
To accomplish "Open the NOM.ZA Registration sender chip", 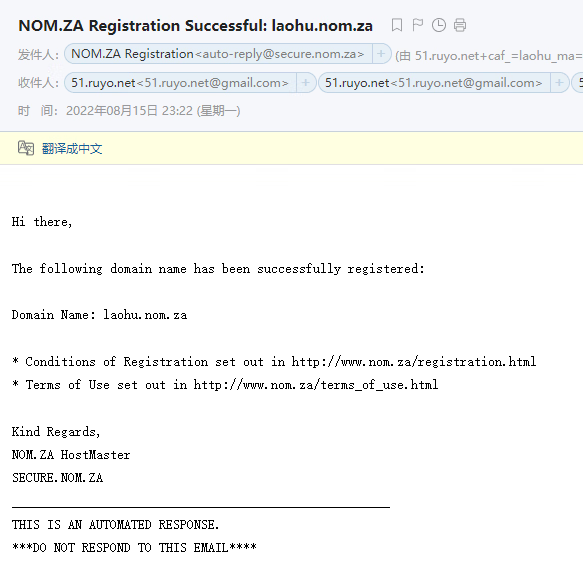I will (x=218, y=54).
